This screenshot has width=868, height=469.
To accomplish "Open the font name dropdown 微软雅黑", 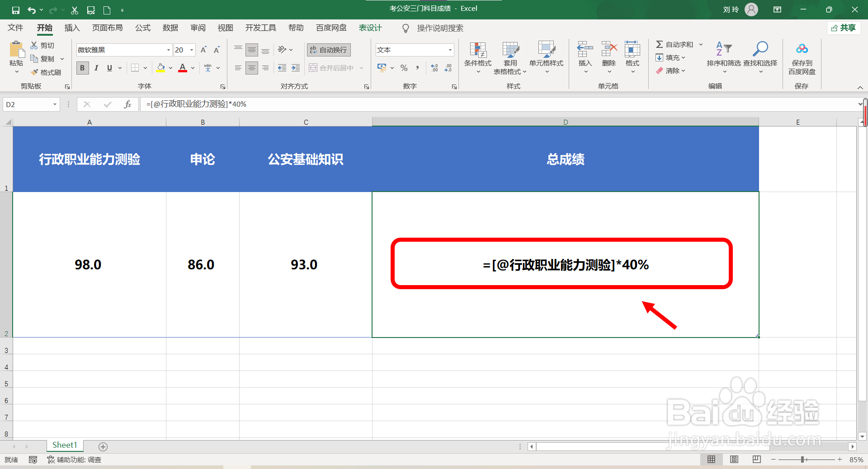I will [169, 50].
